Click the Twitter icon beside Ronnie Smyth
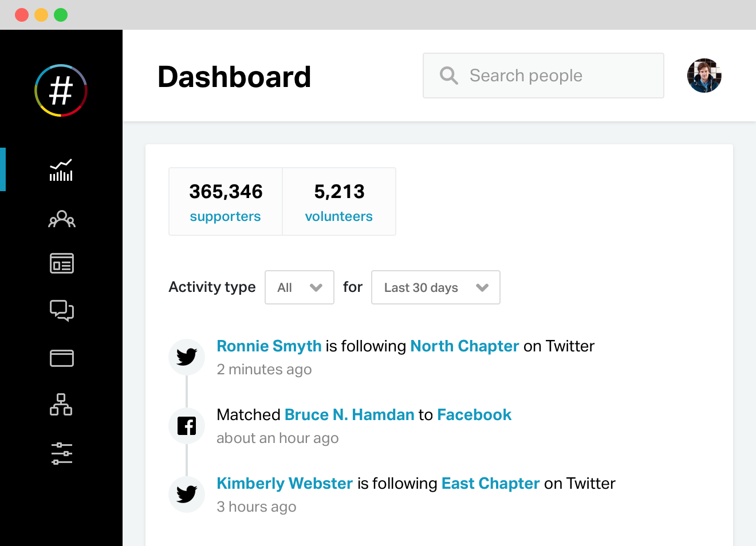Screen dimensions: 756x546 tap(187, 357)
